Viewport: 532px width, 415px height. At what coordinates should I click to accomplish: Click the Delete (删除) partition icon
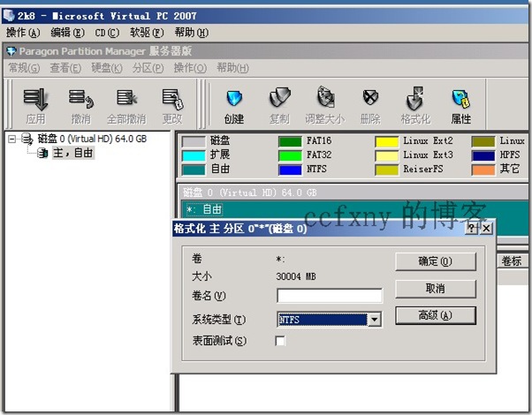click(370, 98)
